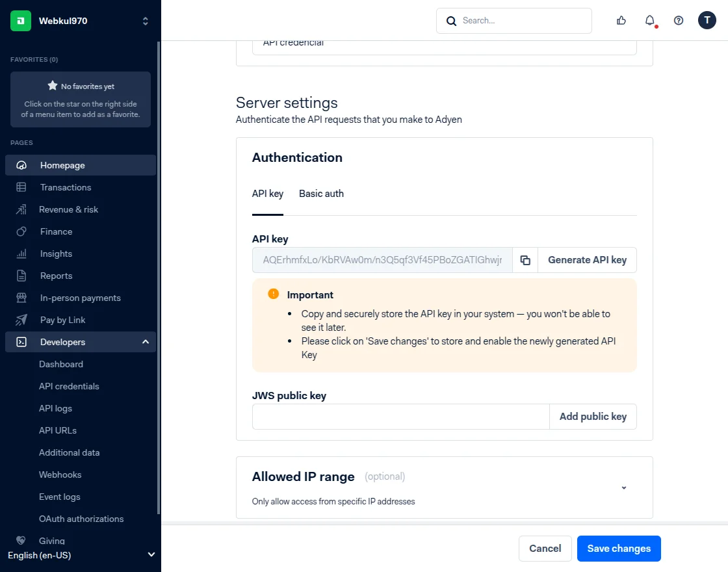Click the Cancel button

545,549
